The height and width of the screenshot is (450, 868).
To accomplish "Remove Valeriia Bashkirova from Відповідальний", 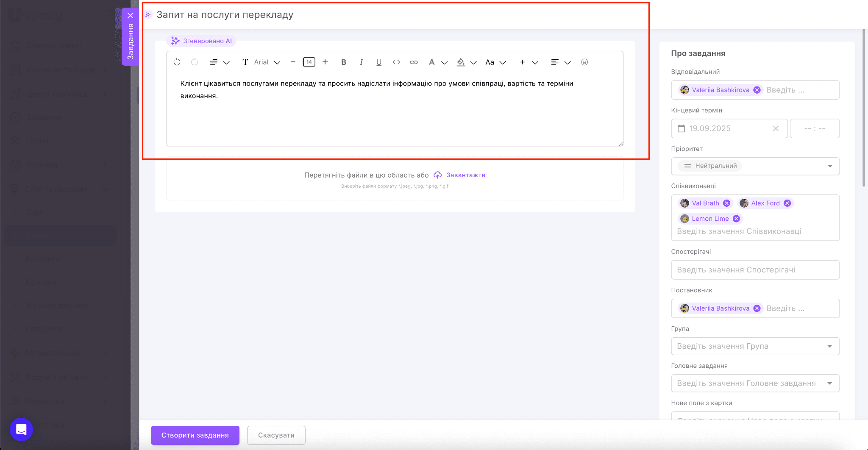I will [x=757, y=90].
